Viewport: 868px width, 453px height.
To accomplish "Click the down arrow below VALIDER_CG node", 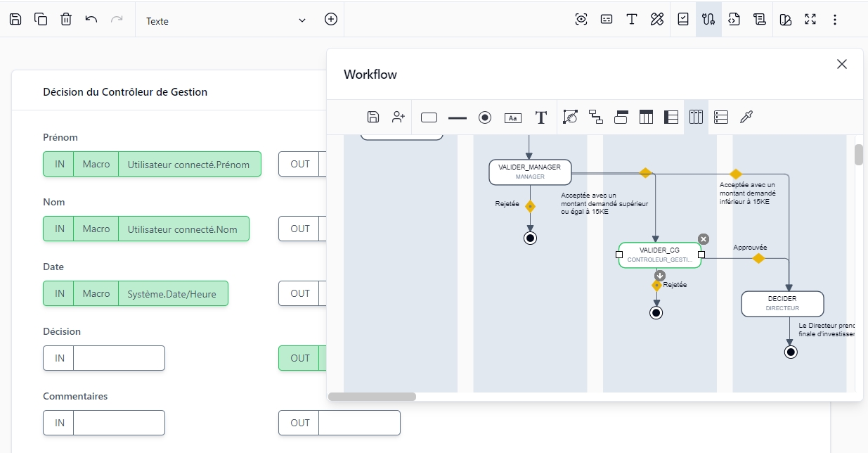I will [x=659, y=275].
